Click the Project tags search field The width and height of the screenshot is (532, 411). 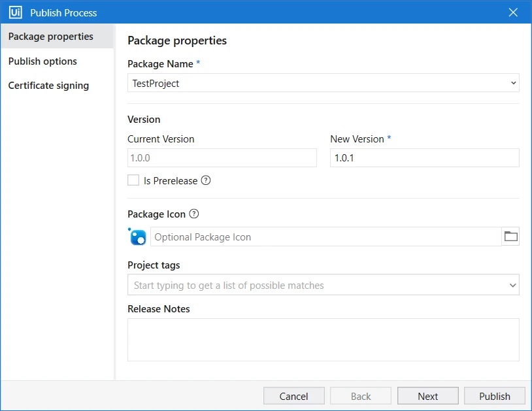[317, 285]
